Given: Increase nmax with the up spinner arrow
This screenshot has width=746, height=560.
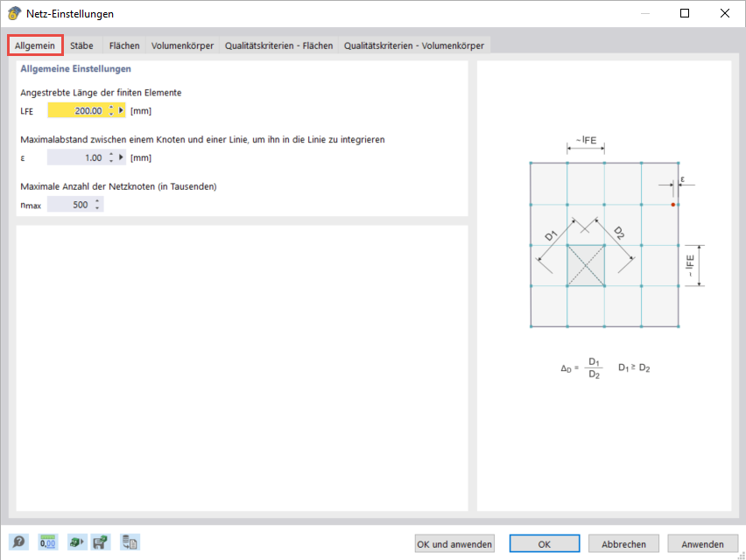Looking at the screenshot, I should [x=97, y=201].
